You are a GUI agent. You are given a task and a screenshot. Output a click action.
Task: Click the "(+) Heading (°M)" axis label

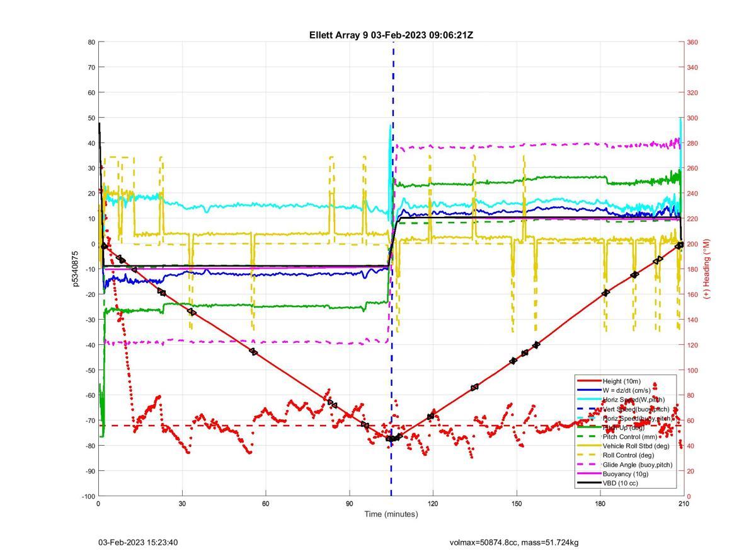click(x=706, y=269)
